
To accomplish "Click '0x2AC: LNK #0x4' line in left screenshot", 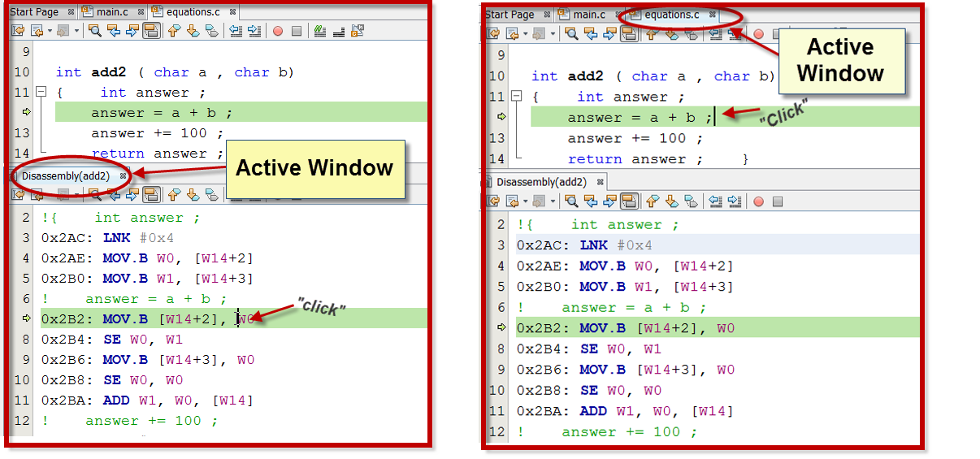I will point(107,238).
